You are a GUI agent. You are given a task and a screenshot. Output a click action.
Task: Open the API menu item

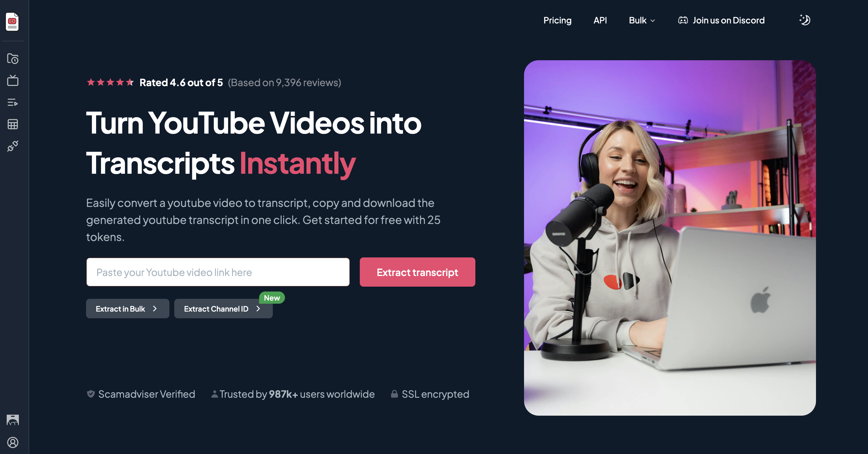(x=600, y=21)
